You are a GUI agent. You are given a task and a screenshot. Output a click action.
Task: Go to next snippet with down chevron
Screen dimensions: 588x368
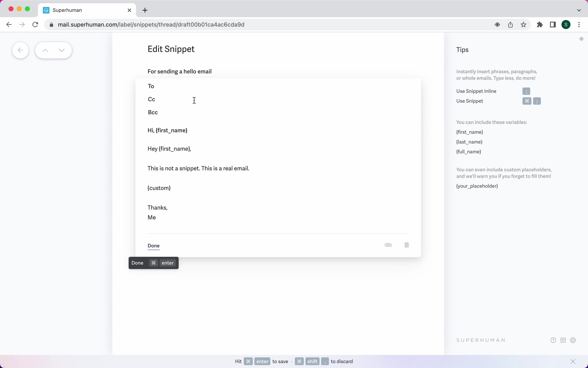coord(62,50)
